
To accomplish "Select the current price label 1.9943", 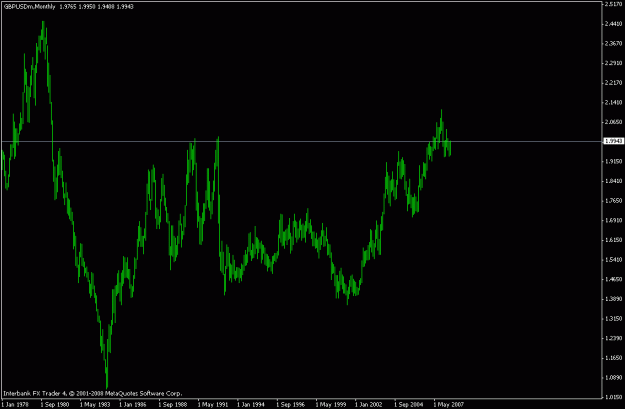I will click(x=613, y=141).
